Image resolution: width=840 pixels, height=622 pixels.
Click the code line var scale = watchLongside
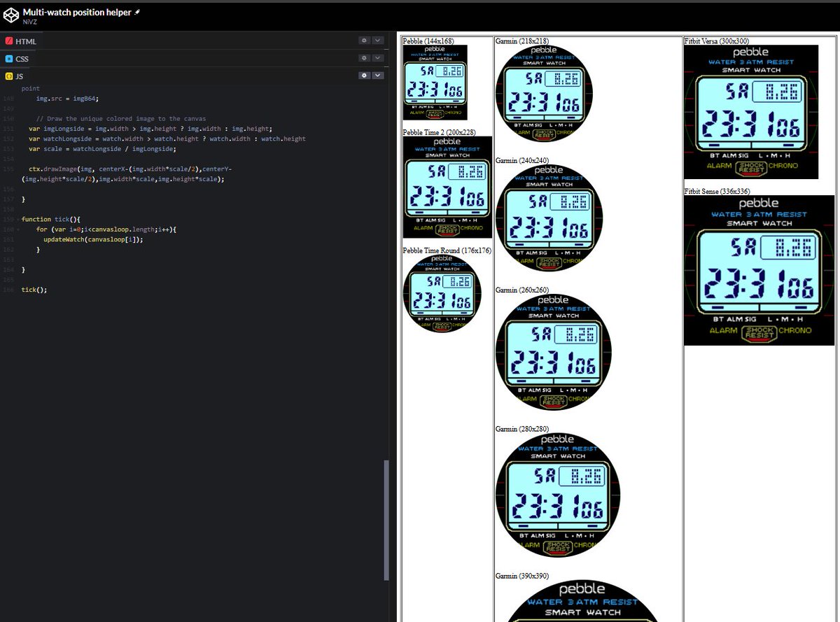click(103, 148)
